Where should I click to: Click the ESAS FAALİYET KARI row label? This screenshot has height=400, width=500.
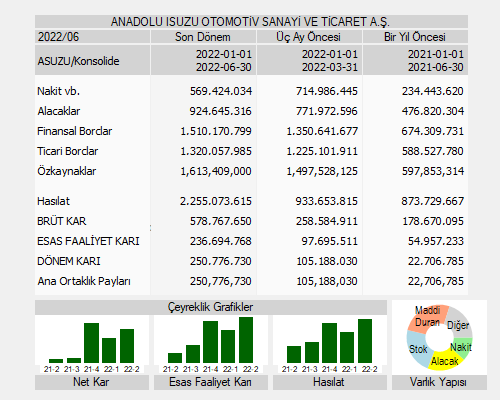coord(88,241)
